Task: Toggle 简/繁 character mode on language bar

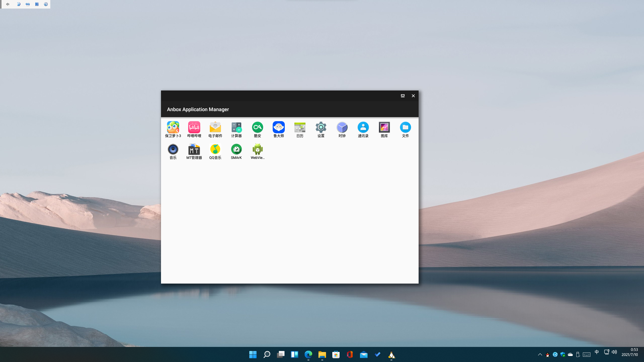Action: tap(37, 4)
